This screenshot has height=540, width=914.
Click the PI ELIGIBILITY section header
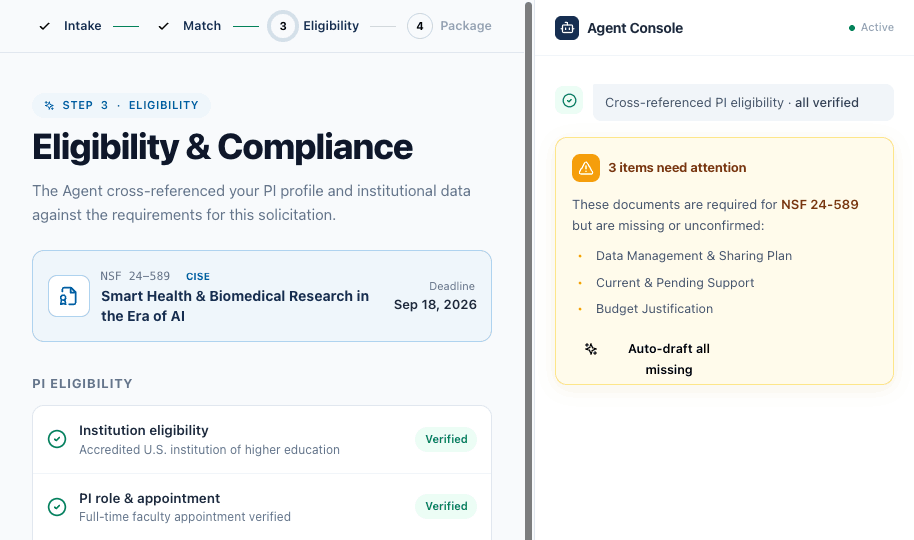coord(82,384)
